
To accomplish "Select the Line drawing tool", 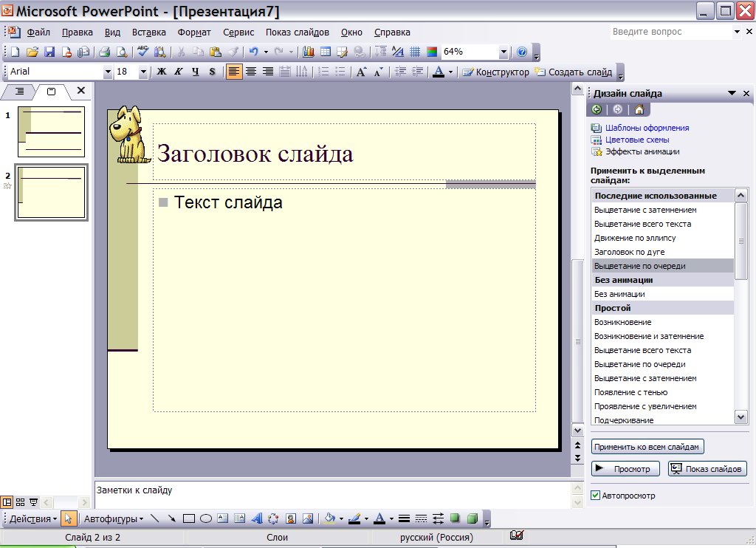I will tap(155, 518).
